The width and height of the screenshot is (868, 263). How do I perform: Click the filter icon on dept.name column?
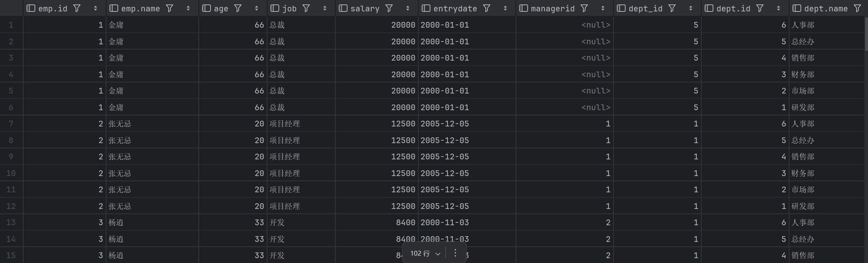click(x=857, y=8)
